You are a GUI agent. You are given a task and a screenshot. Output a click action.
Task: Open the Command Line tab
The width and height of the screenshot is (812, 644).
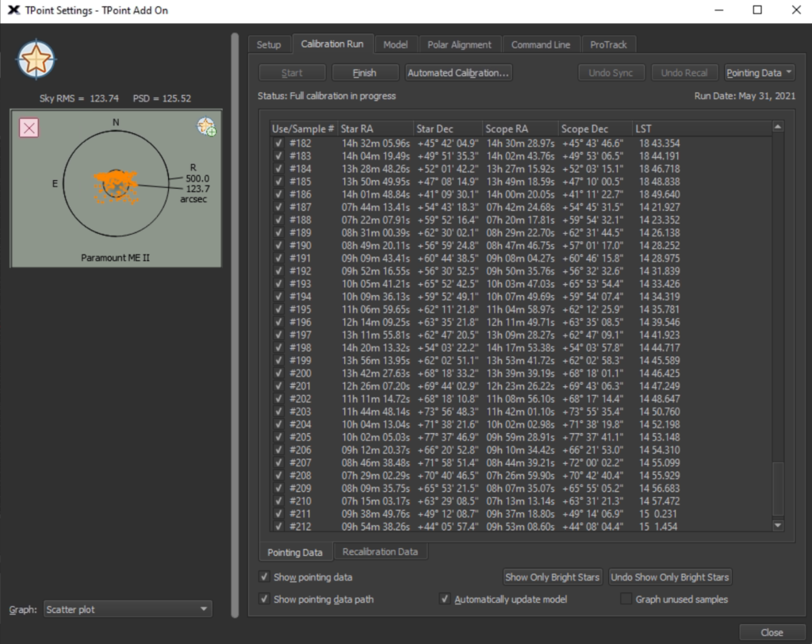pos(541,44)
